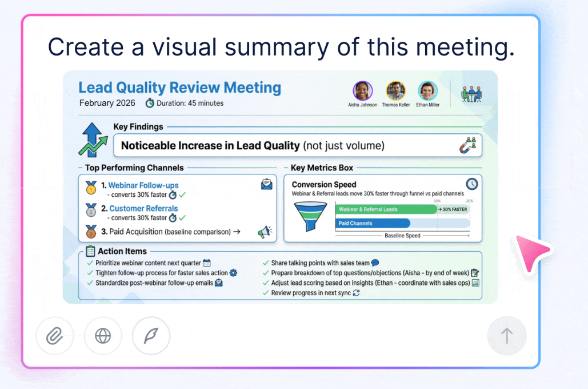This screenshot has width=588, height=389.
Task: Click the mail icon after post-webinar follow-up emails
Action: 219,283
